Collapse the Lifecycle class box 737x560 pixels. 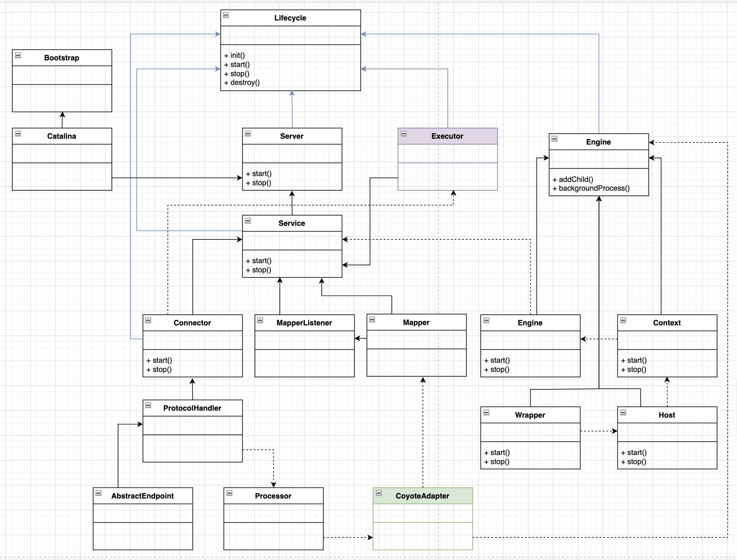click(x=226, y=15)
